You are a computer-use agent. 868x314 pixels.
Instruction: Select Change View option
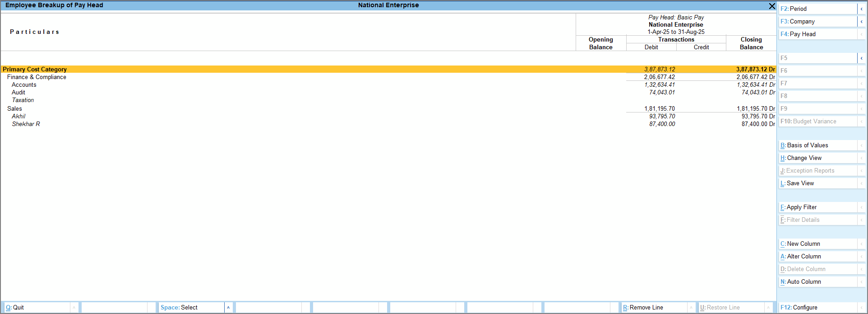pos(817,158)
